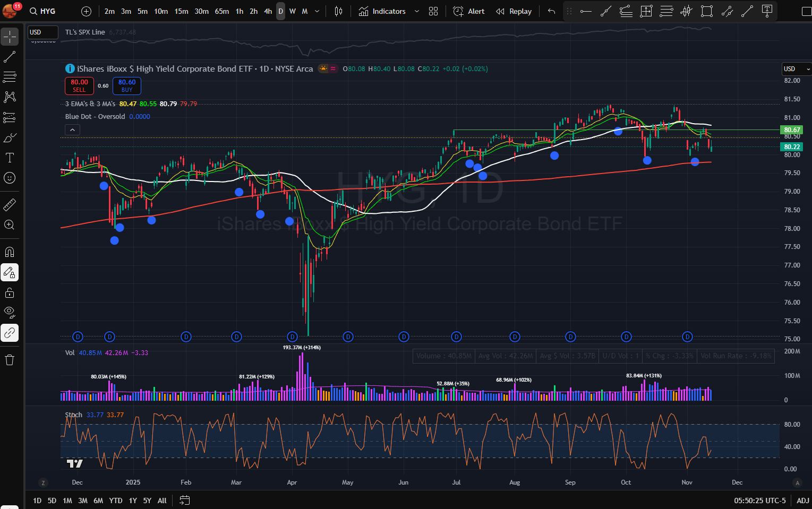
Task: Click the dividend D marker near Sep
Action: coord(570,337)
